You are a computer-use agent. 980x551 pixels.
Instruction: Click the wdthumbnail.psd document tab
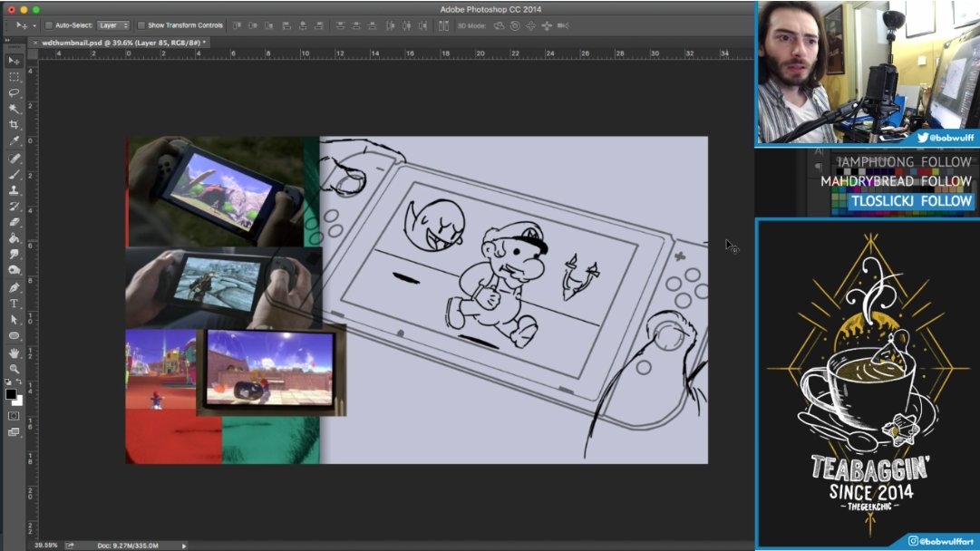124,43
